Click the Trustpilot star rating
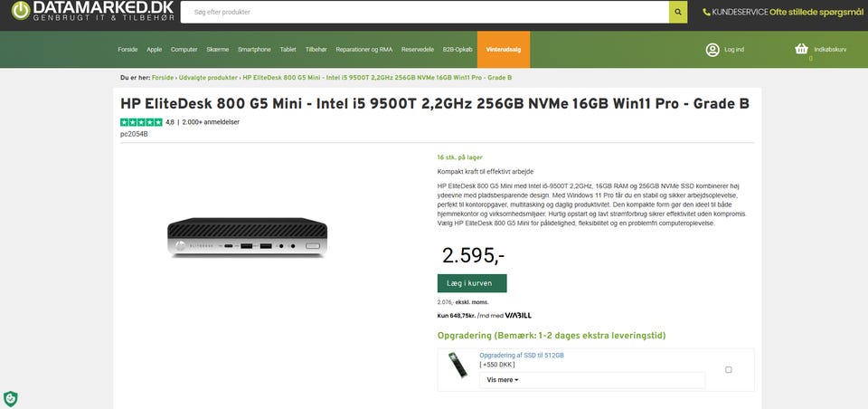 tap(141, 122)
